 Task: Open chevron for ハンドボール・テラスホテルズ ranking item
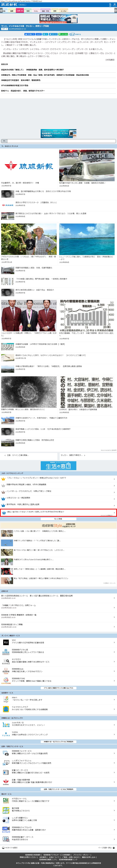tap(114, 492)
